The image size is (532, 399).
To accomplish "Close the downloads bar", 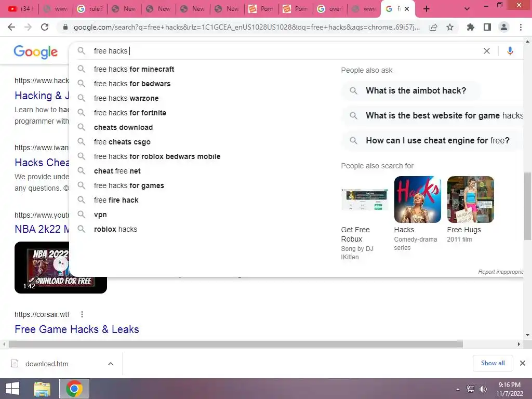I will [523, 363].
